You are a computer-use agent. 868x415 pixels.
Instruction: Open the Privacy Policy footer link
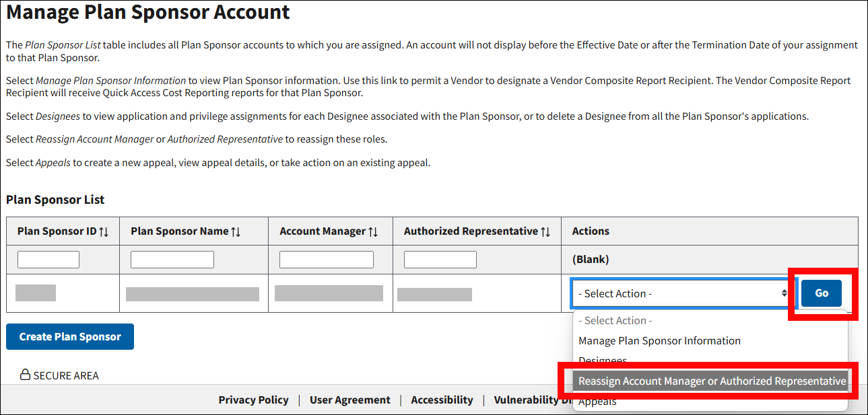tap(253, 400)
